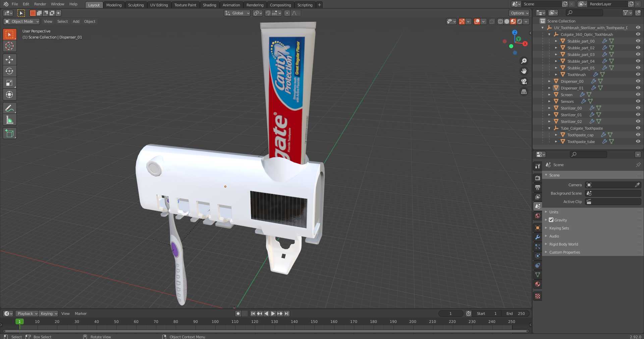Jump to the end frame
The width and height of the screenshot is (644, 339).
286,314
